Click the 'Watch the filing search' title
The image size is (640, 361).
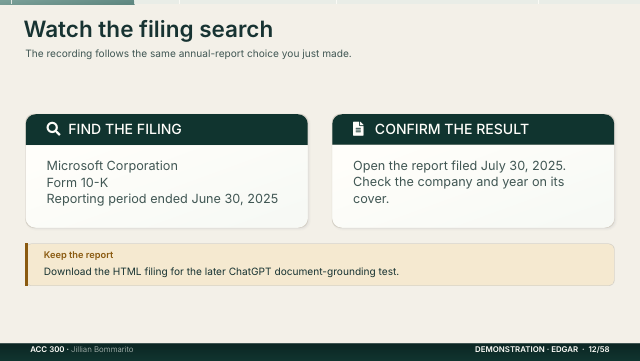pyautogui.click(x=149, y=29)
